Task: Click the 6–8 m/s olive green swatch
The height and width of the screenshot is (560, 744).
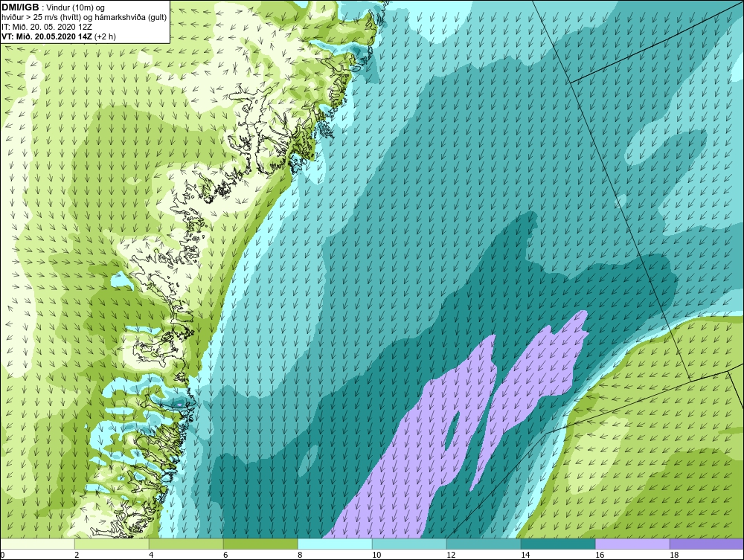Action: tap(260, 544)
